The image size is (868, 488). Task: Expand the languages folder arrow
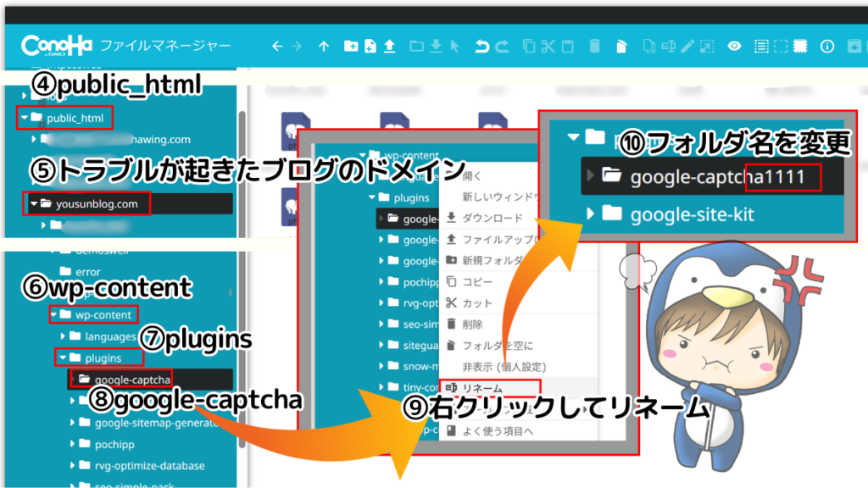[x=63, y=335]
